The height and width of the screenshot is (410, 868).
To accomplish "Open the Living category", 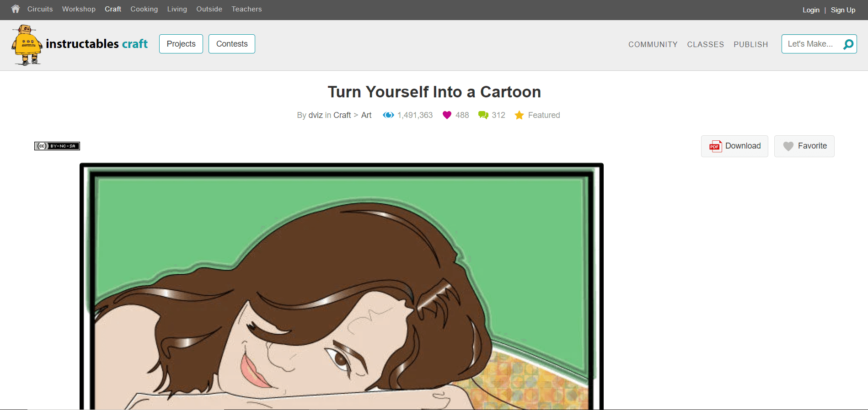I will click(177, 9).
